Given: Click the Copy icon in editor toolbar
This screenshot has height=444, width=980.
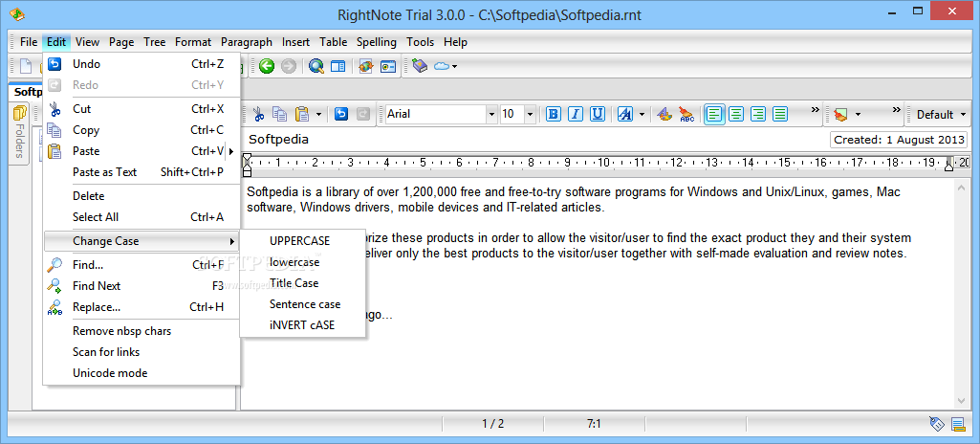Looking at the screenshot, I should [279, 114].
